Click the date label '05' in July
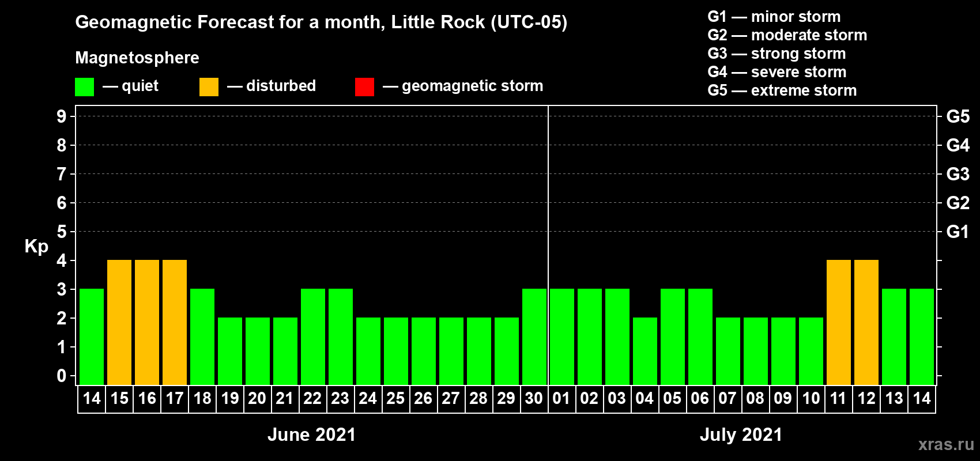The height and width of the screenshot is (461, 980). tap(672, 398)
